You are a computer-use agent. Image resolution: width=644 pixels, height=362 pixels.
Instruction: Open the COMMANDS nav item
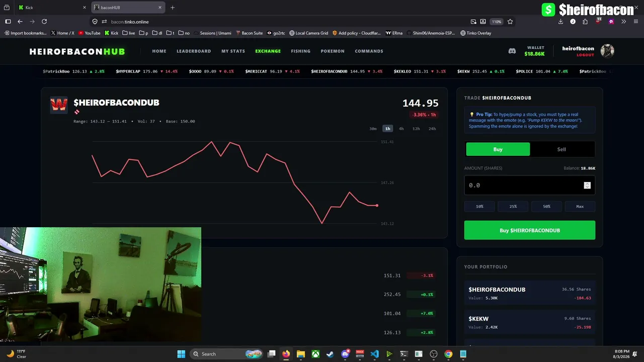(x=369, y=51)
